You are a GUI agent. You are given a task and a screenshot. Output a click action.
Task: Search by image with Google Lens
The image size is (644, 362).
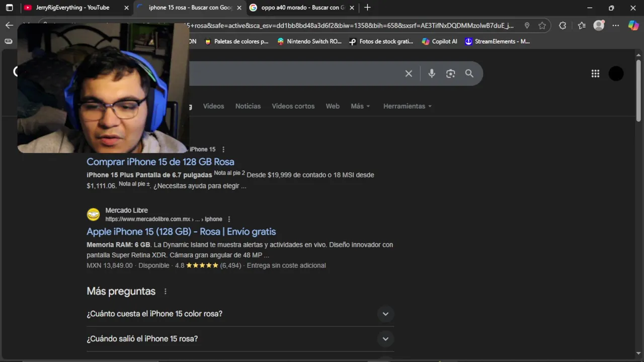pyautogui.click(x=450, y=73)
